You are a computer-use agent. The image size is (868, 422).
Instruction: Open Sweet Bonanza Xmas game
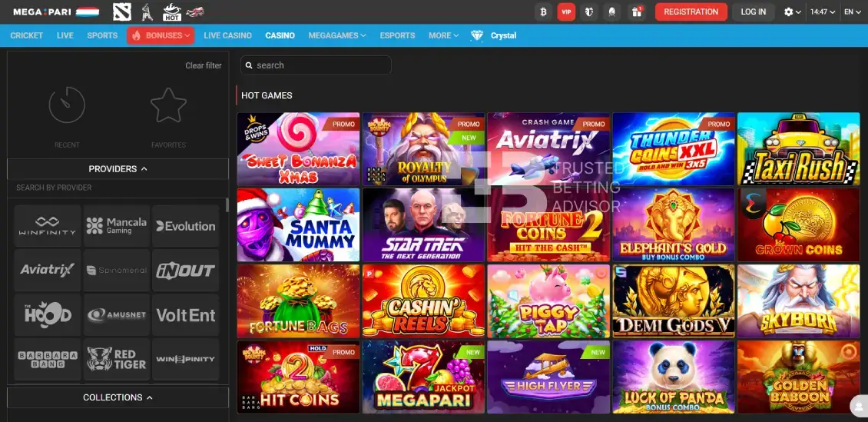[x=298, y=149]
